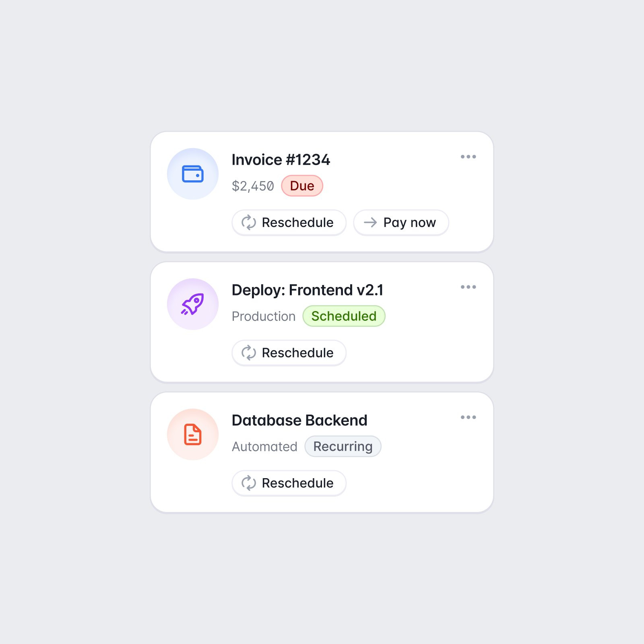This screenshot has height=644, width=644.
Task: Click the red Due status badge
Action: coord(302,186)
